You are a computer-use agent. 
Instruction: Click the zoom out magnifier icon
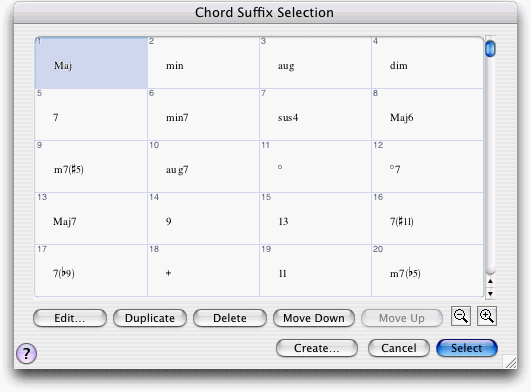[x=461, y=316]
